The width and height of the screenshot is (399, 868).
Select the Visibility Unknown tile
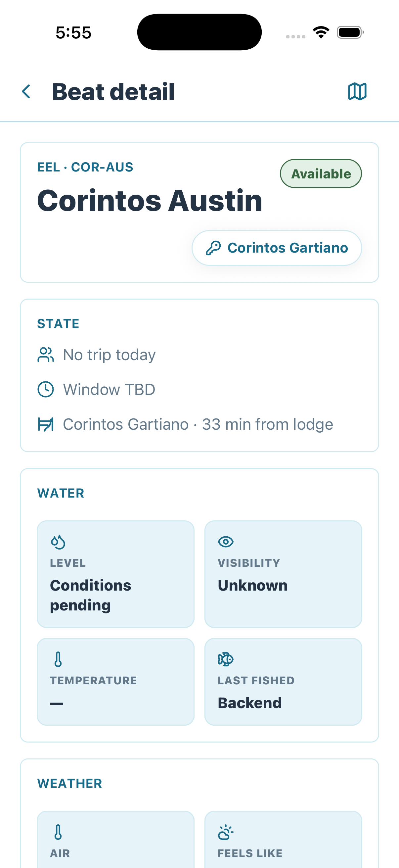[283, 574]
